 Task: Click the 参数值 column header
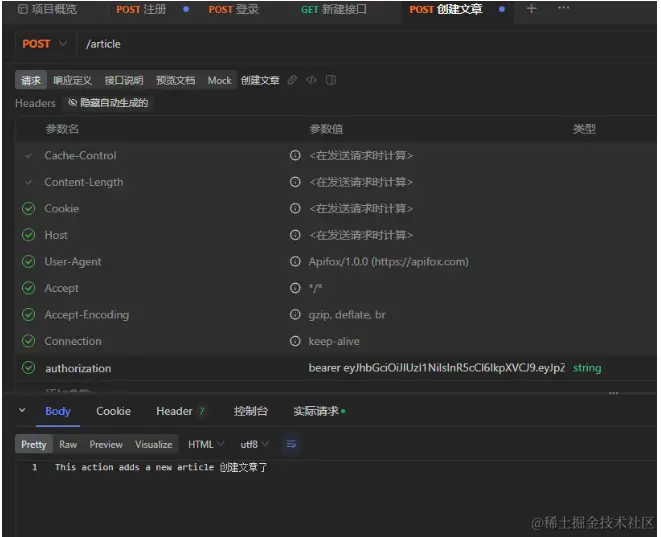click(326, 129)
